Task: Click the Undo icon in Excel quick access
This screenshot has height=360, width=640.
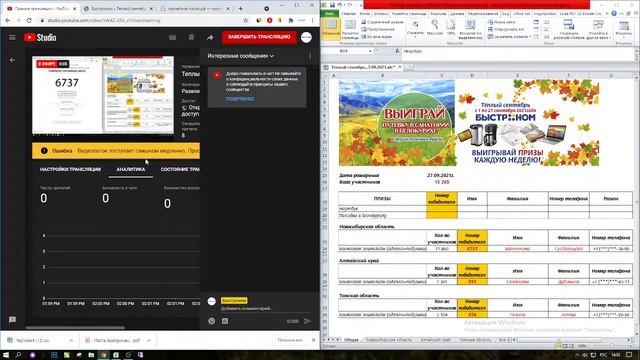Action: (x=340, y=5)
